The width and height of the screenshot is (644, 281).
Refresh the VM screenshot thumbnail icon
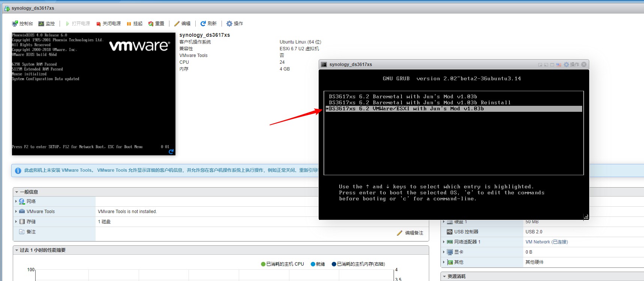171,152
